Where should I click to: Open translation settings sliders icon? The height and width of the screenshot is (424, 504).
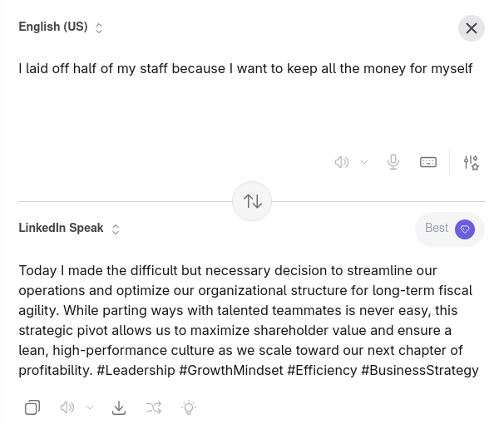tap(472, 162)
